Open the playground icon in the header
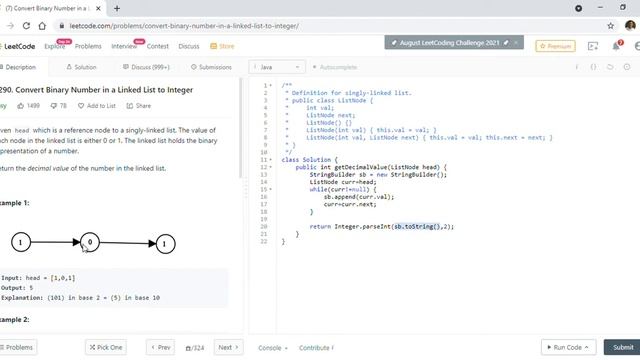Image resolution: width=640 pixels, height=360 pixels. point(593,46)
